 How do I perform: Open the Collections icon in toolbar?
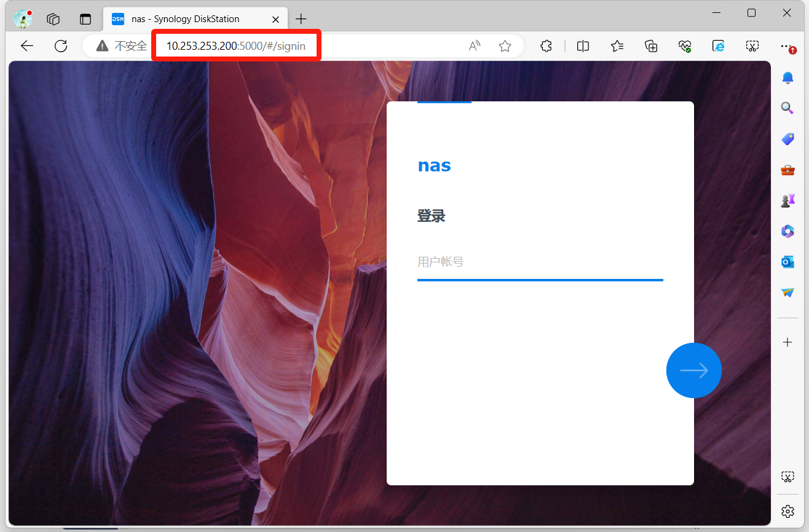(x=651, y=46)
